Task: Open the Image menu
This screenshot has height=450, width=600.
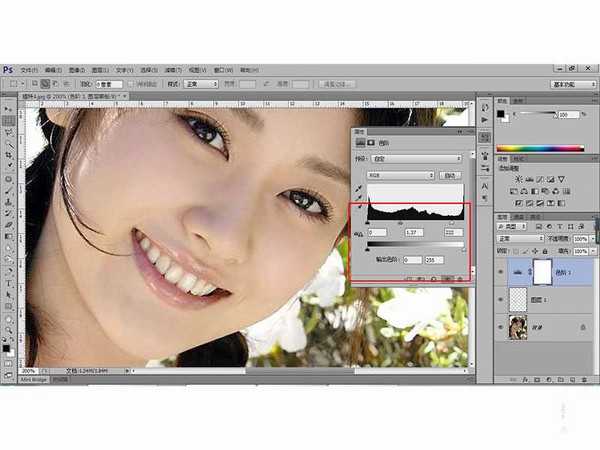Action: (77, 70)
